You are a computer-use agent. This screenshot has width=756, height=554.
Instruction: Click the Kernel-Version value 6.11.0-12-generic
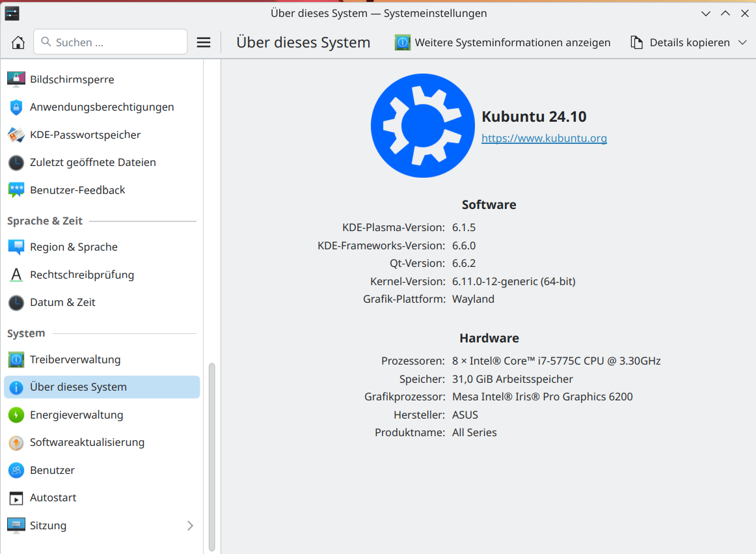513,281
